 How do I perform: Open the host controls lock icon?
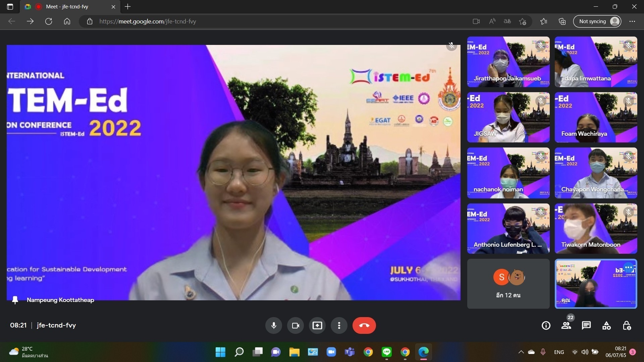pos(627,325)
